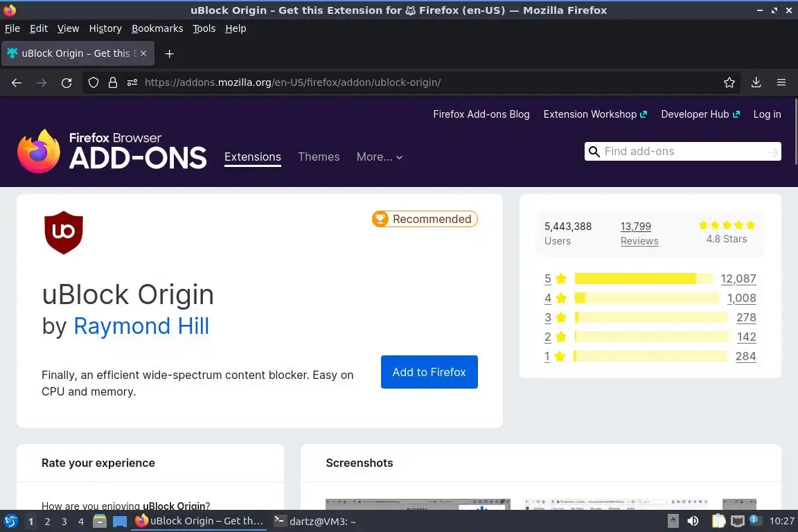This screenshot has height=532, width=798.
Task: Switch to workspace 2
Action: [47, 522]
